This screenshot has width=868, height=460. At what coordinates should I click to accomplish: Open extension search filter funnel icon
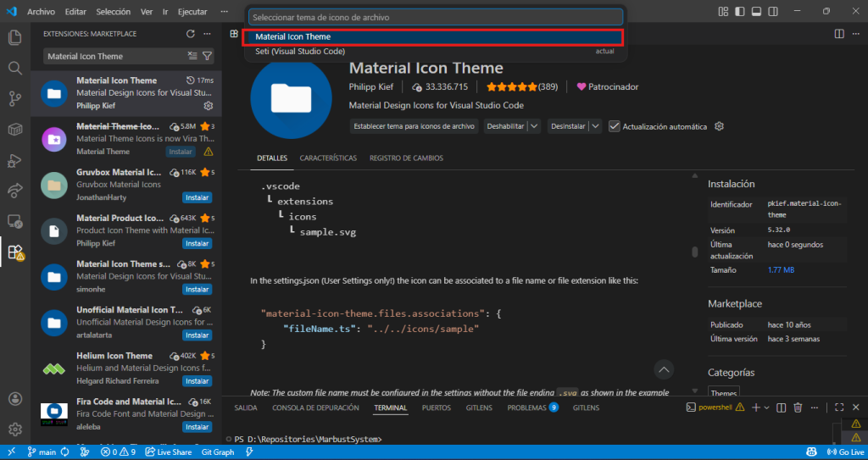[207, 56]
